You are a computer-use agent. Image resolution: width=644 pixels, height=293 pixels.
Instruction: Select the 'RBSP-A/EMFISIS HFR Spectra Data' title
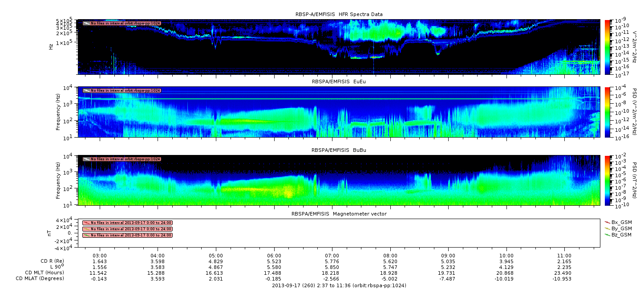point(339,14)
